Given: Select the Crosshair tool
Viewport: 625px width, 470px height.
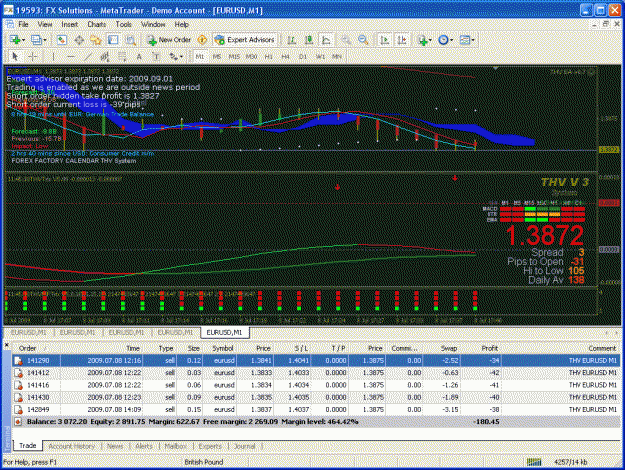Looking at the screenshot, I should point(33,57).
